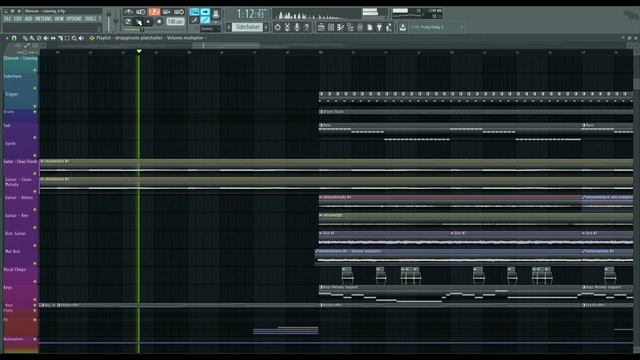Mute the Trigger track dot
The height and width of the screenshot is (360, 640).
coord(35,106)
